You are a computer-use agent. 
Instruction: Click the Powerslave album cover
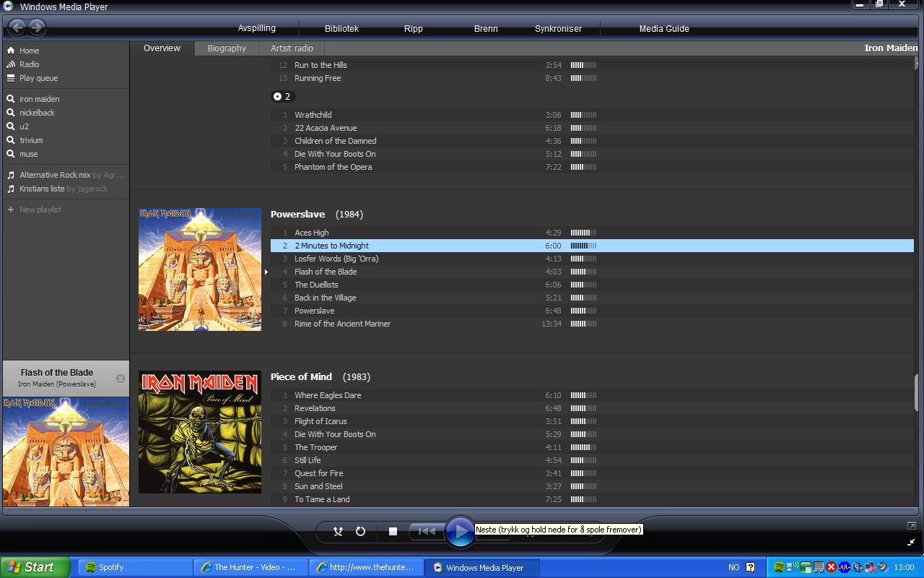click(x=200, y=269)
